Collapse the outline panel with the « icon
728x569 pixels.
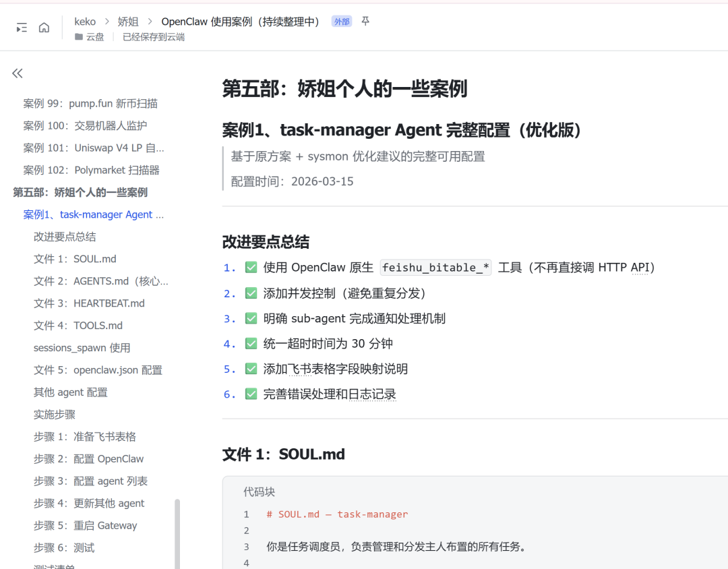point(17,73)
